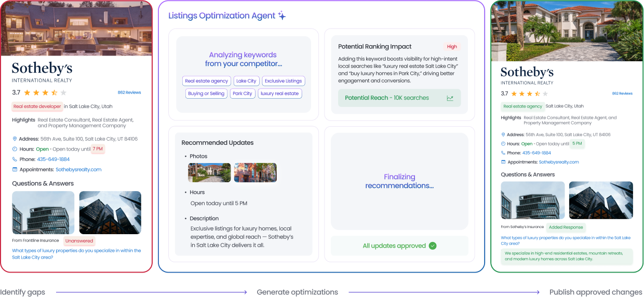This screenshot has width=644, height=297.
Task: Click the Phone icon in right listing card
Action: click(503, 153)
